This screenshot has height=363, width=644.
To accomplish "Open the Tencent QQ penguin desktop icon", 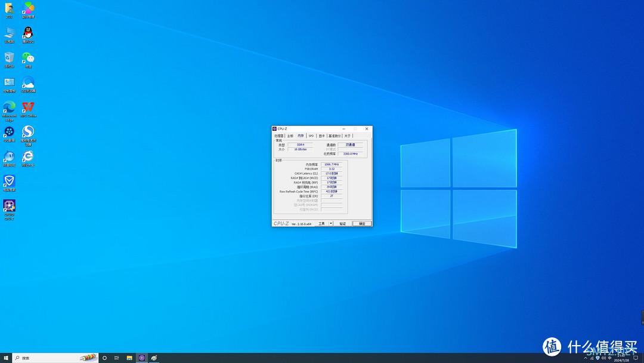I will (x=28, y=35).
